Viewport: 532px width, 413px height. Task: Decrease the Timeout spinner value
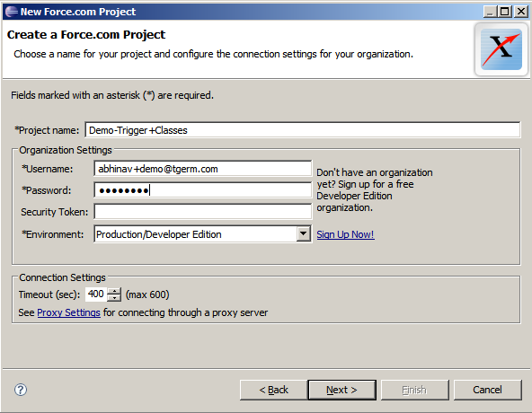click(114, 298)
